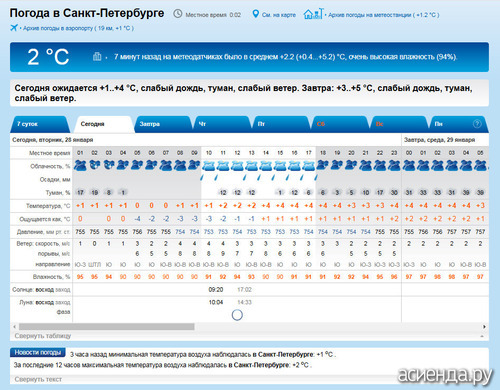Click sunrise time 09:20
This screenshot has width=500, height=390.
[x=216, y=290]
